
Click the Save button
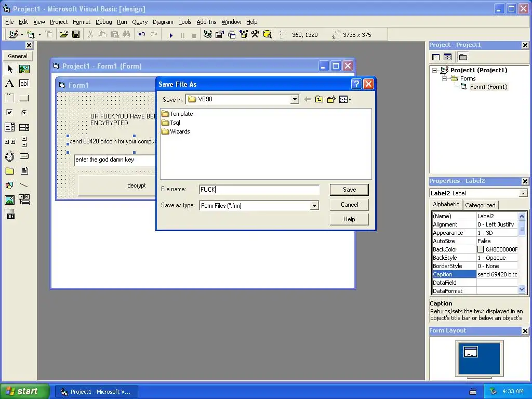click(x=349, y=190)
